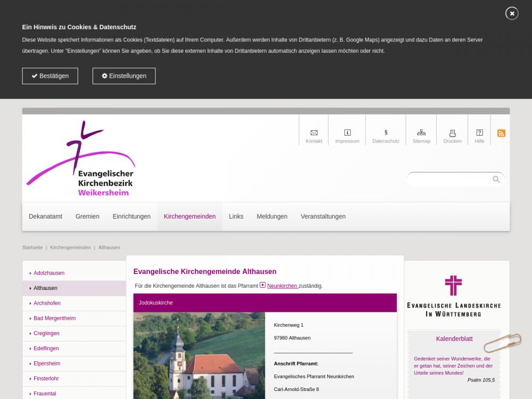Screen dimensions: 532x399
Task: Open the Kontakt envelope icon
Action: tap(314, 133)
